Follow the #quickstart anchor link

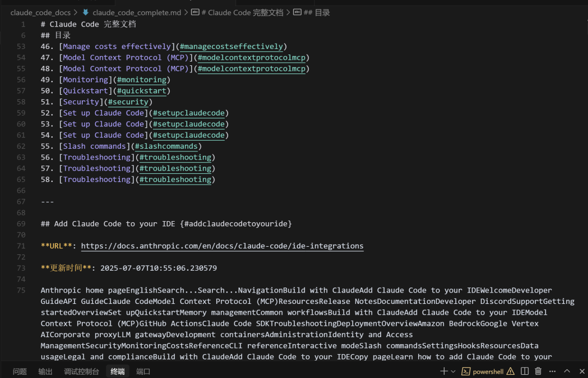click(142, 91)
